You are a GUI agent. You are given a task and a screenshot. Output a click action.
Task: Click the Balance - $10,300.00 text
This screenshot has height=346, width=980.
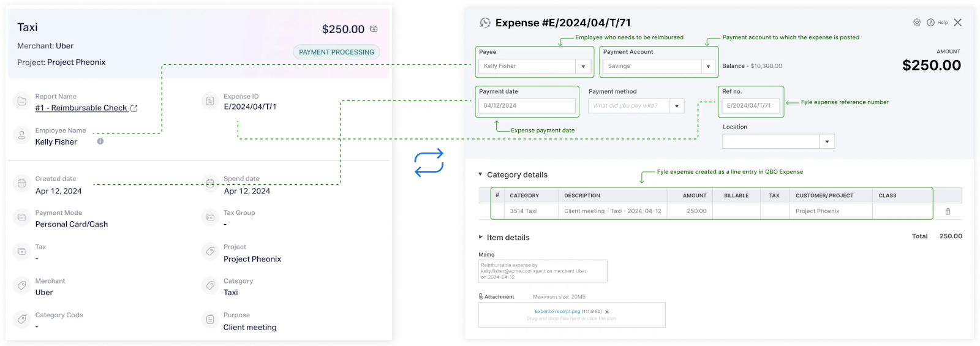[752, 66]
